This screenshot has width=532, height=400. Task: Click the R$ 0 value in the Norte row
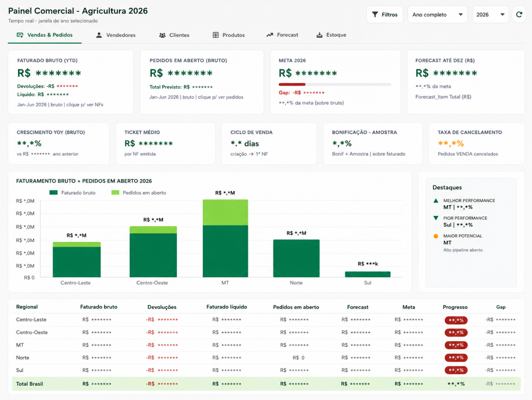point(299,357)
